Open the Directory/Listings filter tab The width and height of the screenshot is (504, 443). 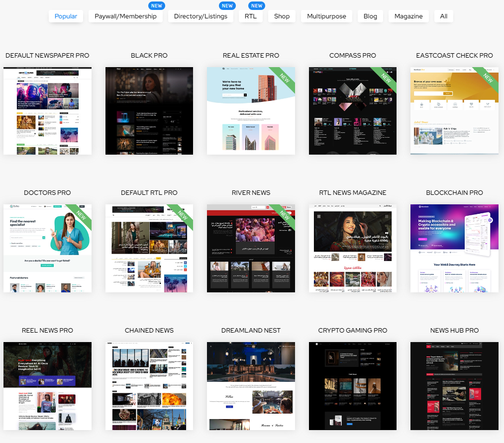tap(201, 16)
